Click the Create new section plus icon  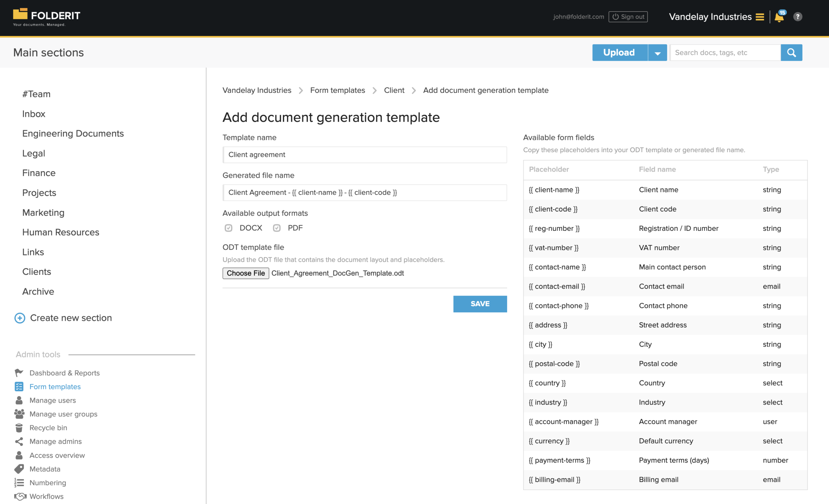pyautogui.click(x=20, y=318)
